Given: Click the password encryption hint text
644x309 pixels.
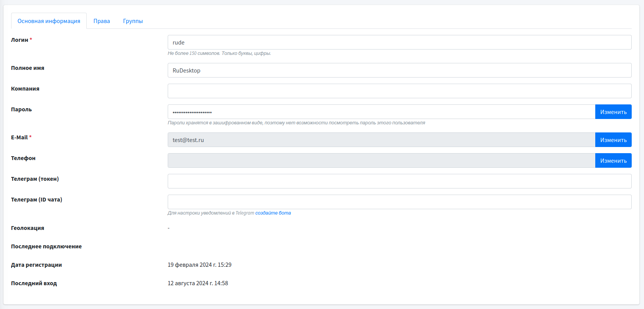Looking at the screenshot, I should 296,123.
